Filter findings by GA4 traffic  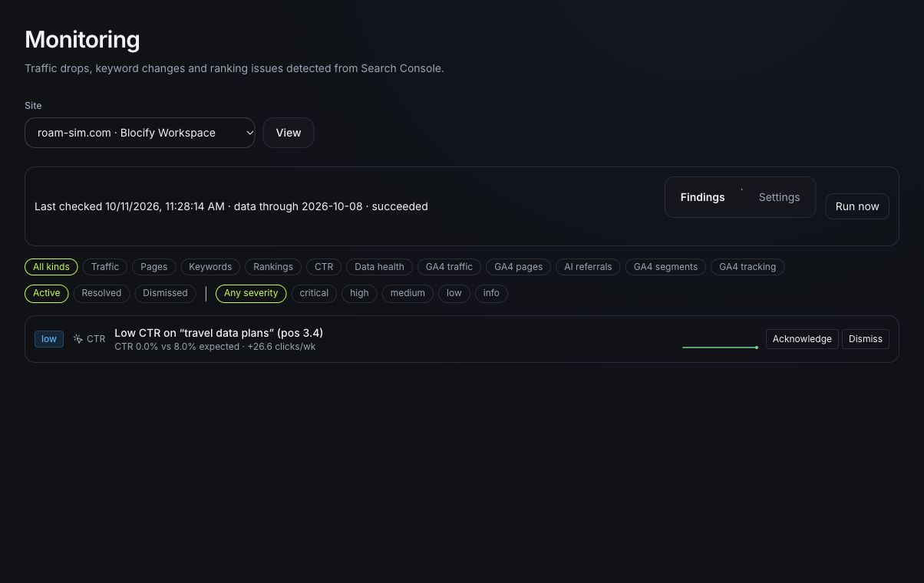[x=449, y=267]
